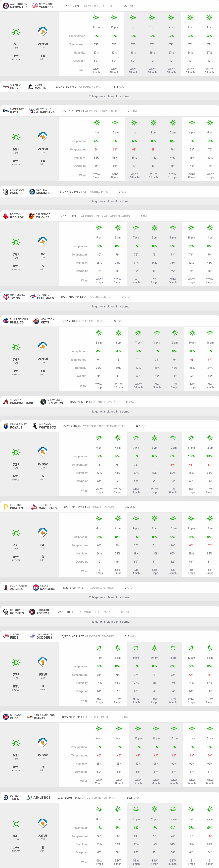The image size is (219, 868).
Task: Open the Arizona Diamondbacks logo
Action: pyautogui.click(x=6, y=402)
